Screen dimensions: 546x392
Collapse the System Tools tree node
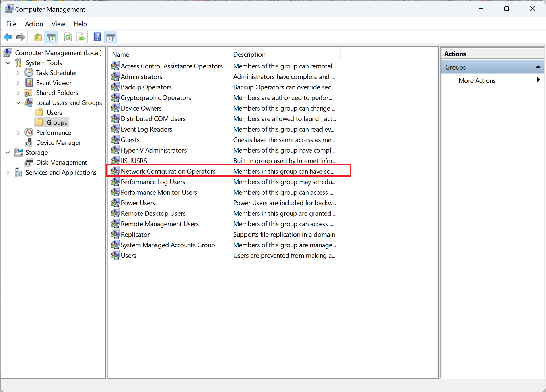tap(8, 63)
